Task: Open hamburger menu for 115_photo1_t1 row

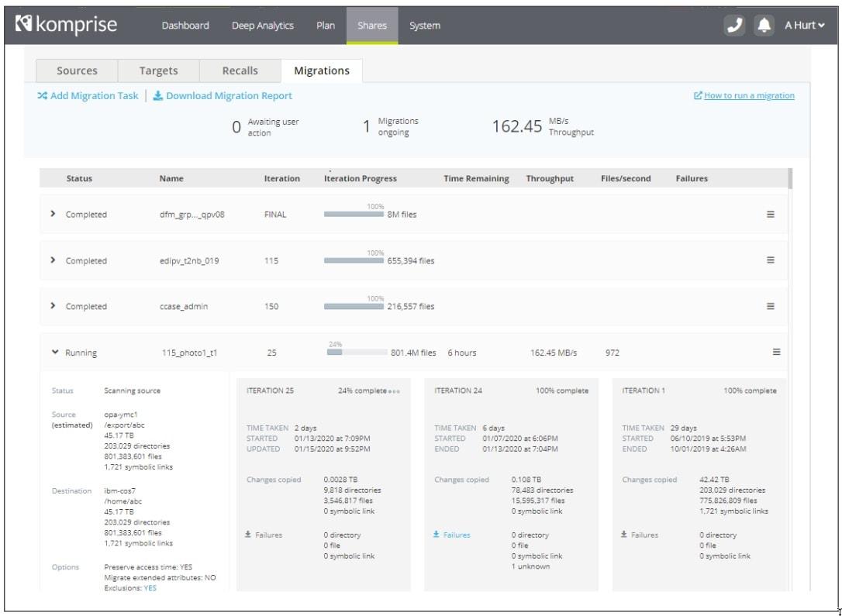Action: [776, 353]
